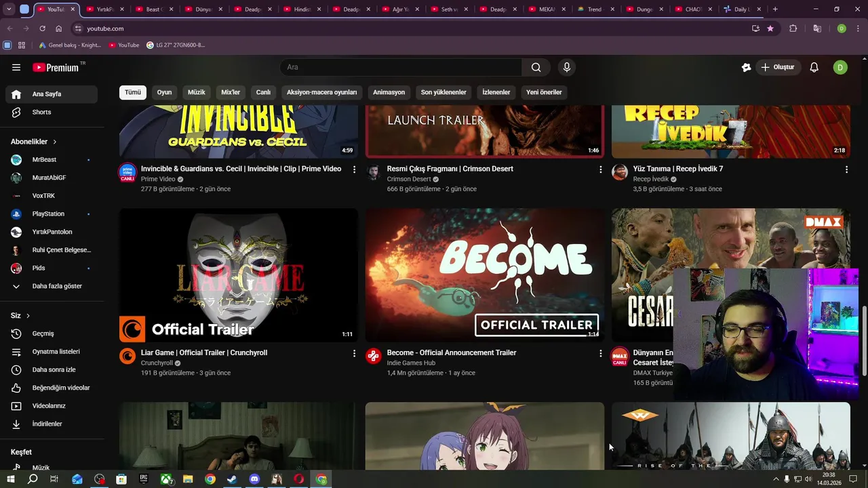Open Beğendiğim videolar list
The height and width of the screenshot is (488, 868).
pos(52,388)
